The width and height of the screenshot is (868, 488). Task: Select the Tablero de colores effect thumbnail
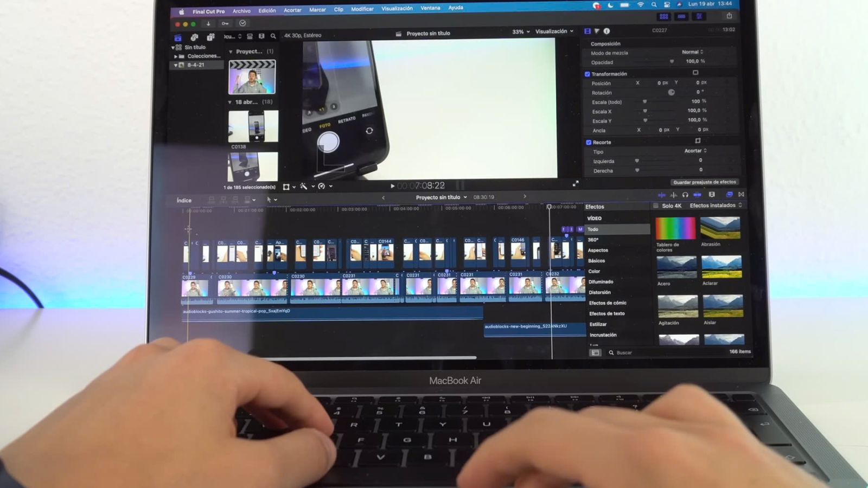[675, 228]
